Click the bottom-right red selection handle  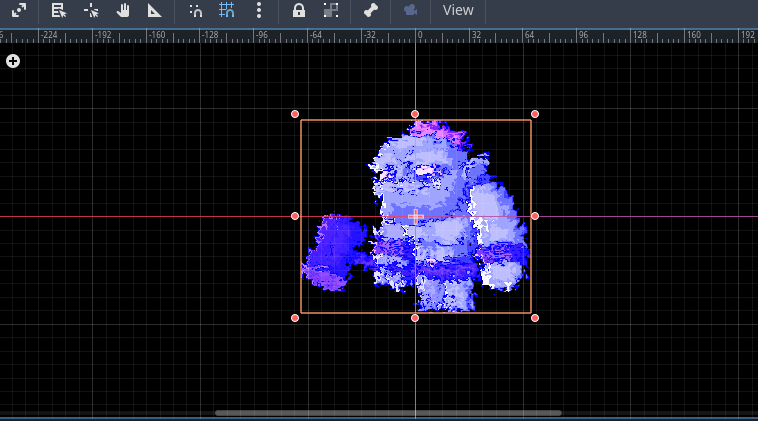pyautogui.click(x=535, y=318)
